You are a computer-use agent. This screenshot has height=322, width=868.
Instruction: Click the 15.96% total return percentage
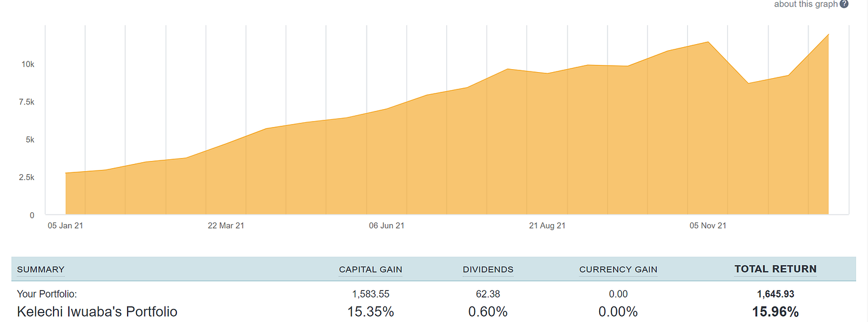point(776,311)
